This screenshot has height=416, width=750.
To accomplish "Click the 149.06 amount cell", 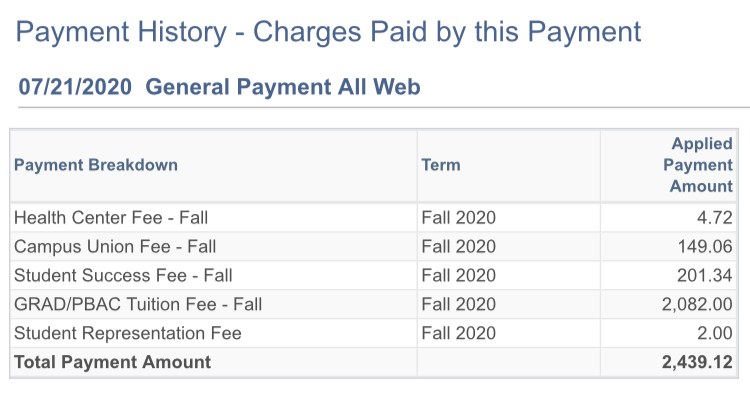I will click(705, 247).
